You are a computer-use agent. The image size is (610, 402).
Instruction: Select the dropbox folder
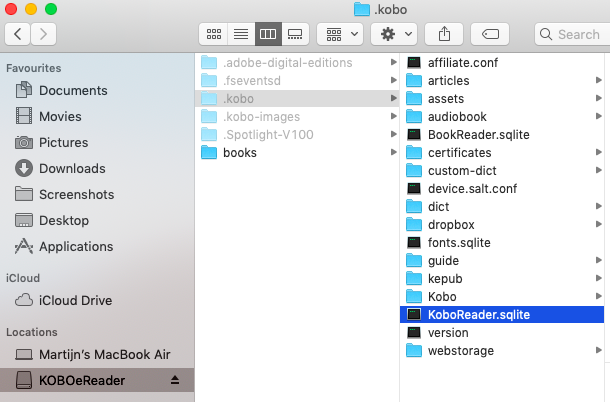click(502, 225)
